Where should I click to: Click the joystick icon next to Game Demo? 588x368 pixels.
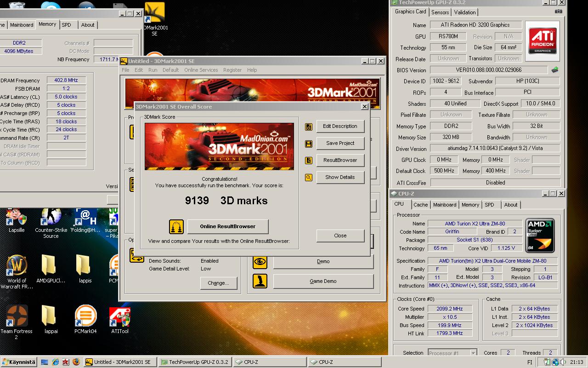pos(260,281)
